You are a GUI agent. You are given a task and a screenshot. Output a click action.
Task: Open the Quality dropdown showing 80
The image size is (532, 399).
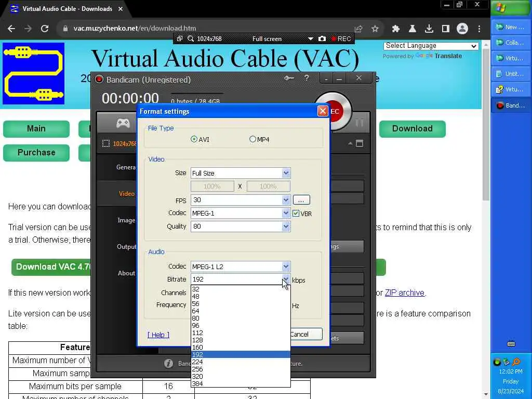286,227
